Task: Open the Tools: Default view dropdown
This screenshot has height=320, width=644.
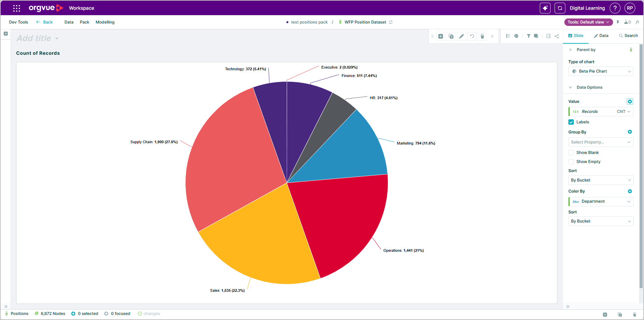Action: click(x=589, y=22)
